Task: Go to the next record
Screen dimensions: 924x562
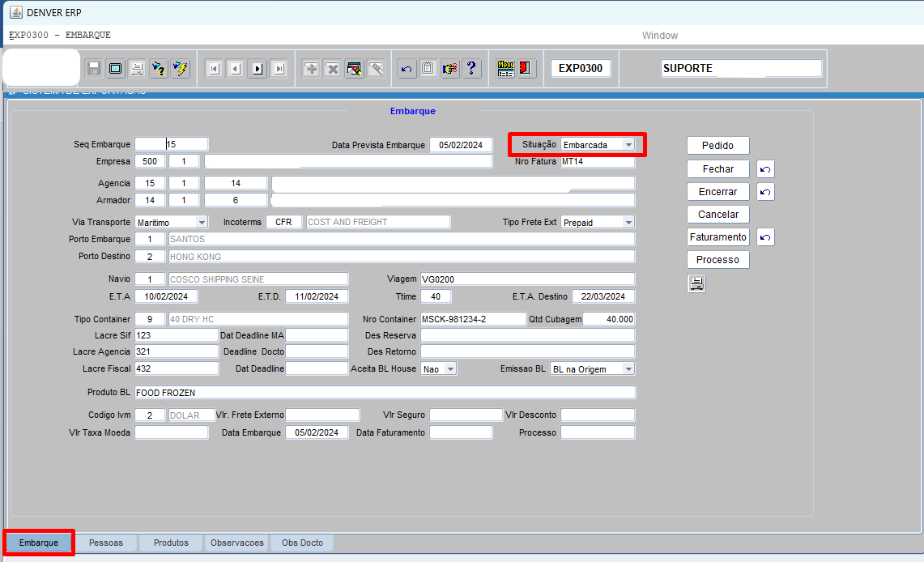Action: click(258, 69)
